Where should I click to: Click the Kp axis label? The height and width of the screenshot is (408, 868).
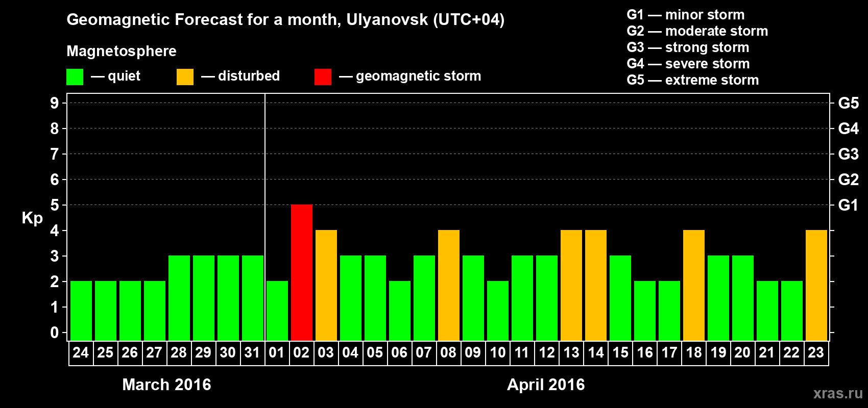32,218
